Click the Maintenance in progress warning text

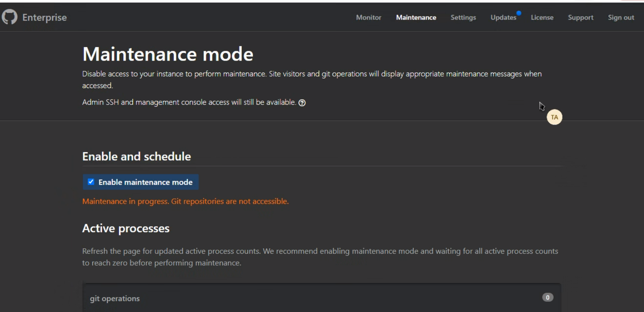click(185, 201)
